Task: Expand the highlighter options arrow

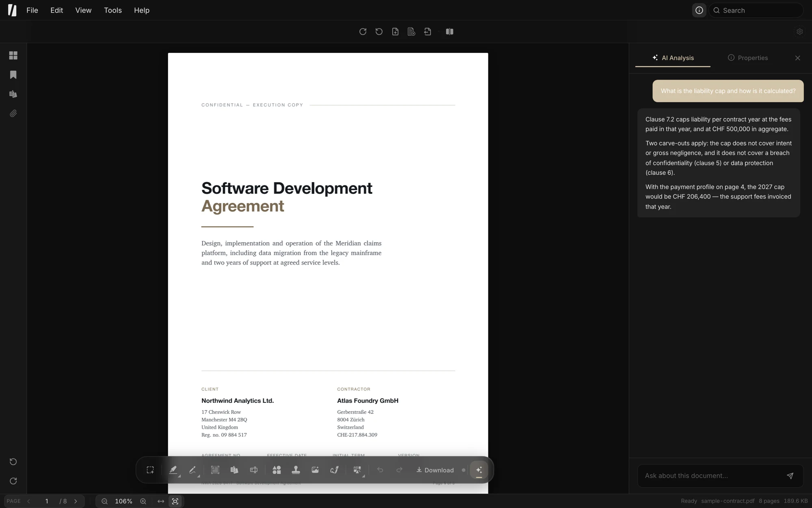Action: coord(179,475)
